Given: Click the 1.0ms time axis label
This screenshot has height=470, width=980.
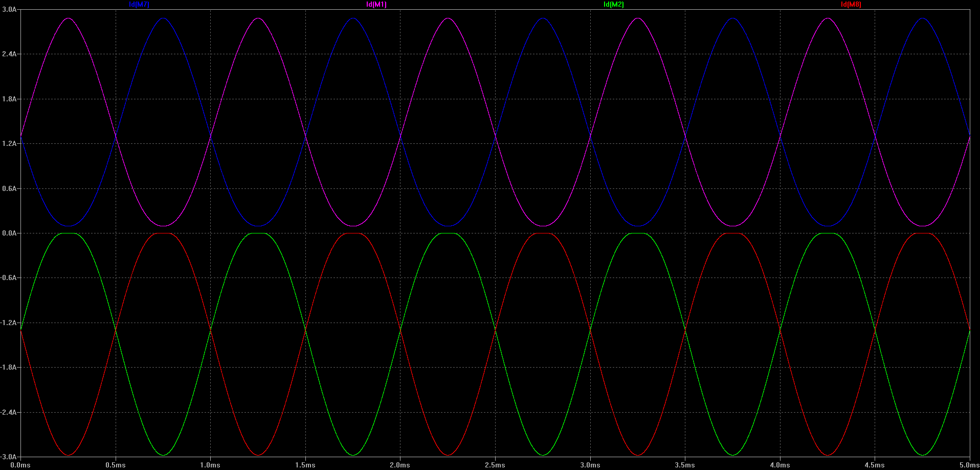Looking at the screenshot, I should 210,465.
